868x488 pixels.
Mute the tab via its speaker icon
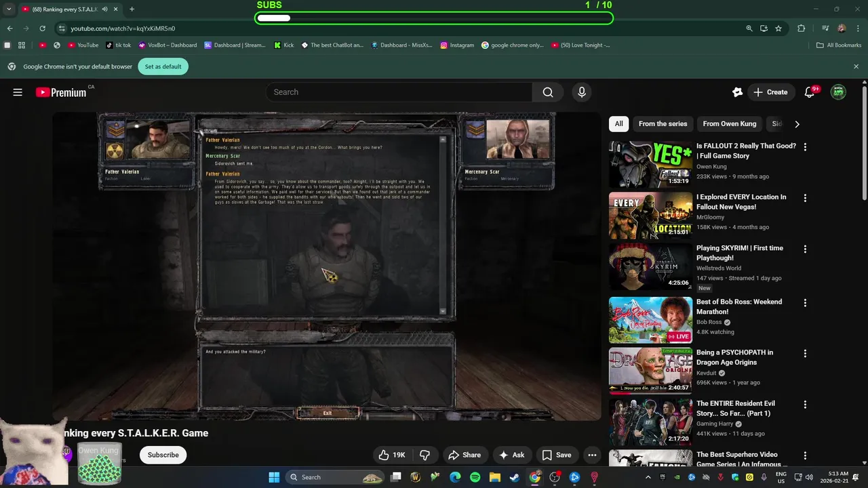(x=104, y=9)
